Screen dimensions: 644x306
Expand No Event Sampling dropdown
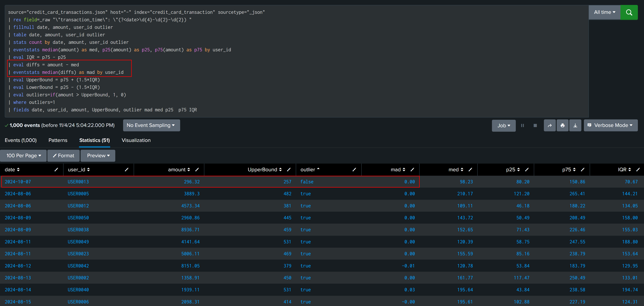click(151, 125)
